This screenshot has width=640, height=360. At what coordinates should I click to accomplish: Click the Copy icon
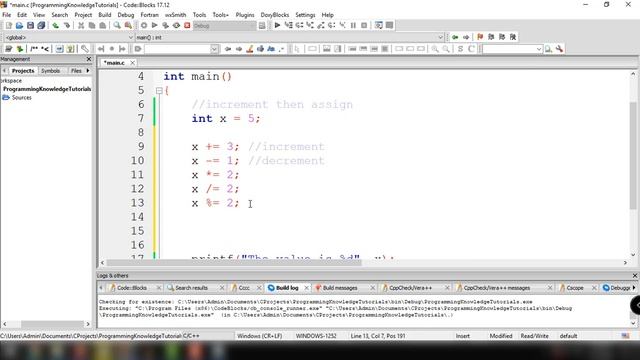(92, 25)
